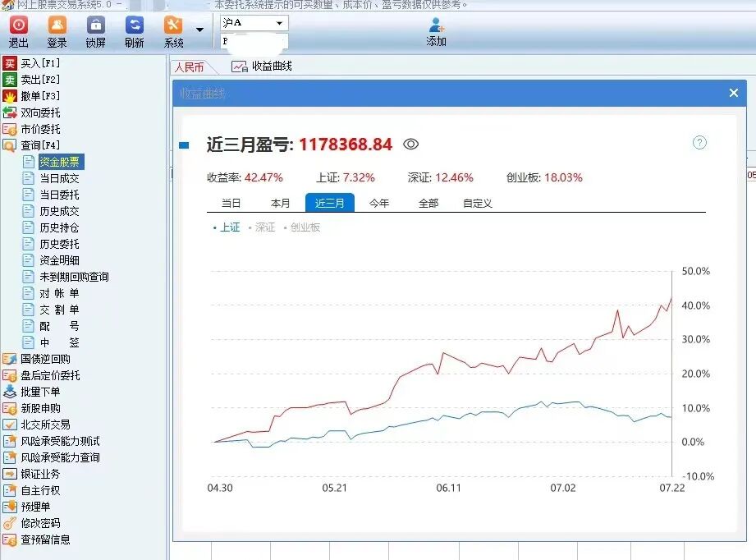Viewport: 756px width, 560px height.
Task: Expand the dropdown arrow next to 系统
Action: [x=199, y=30]
